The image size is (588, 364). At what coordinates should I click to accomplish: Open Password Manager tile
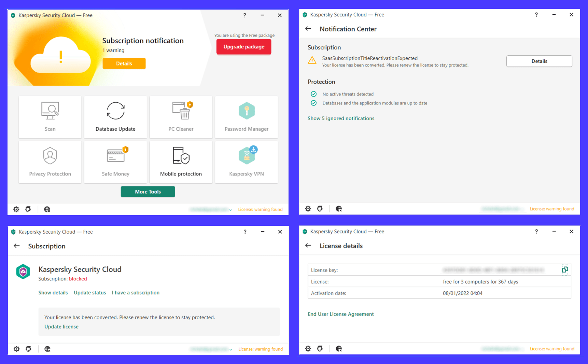pyautogui.click(x=247, y=117)
